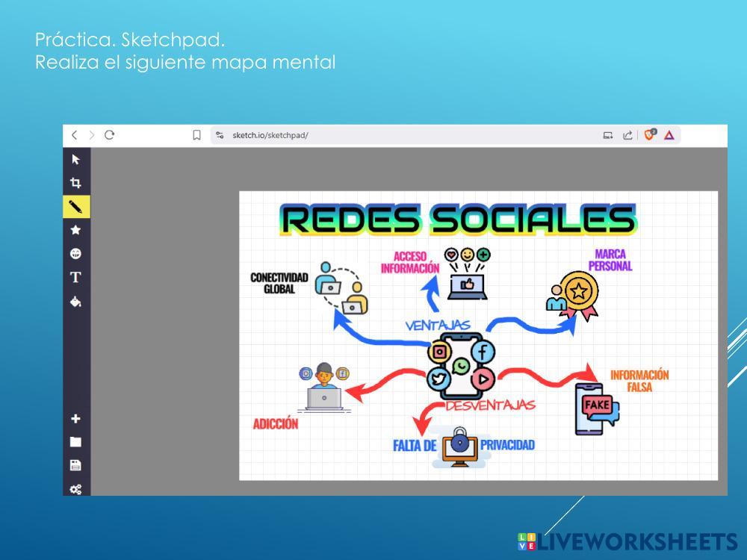Image resolution: width=747 pixels, height=560 pixels.
Task: Choose the Paint Bucket fill tool
Action: pyautogui.click(x=75, y=302)
